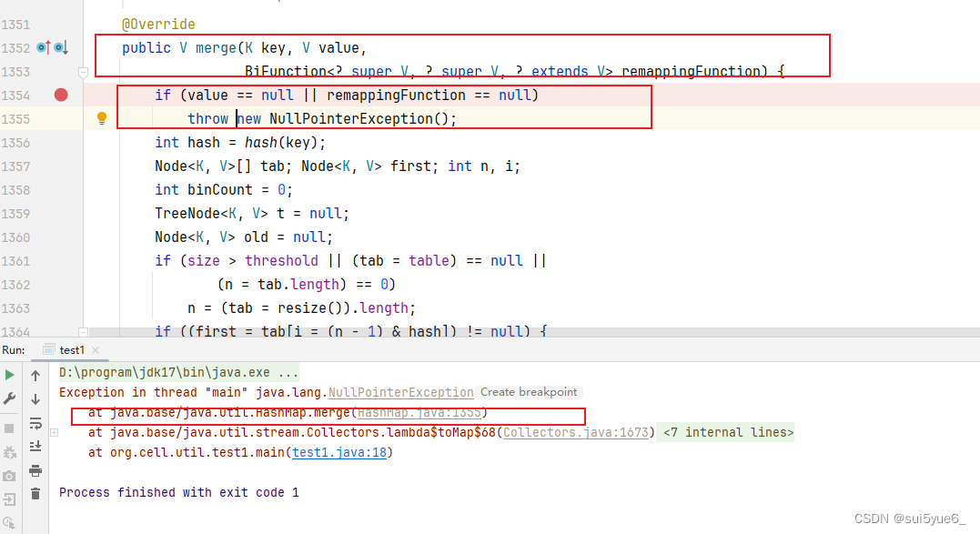The height and width of the screenshot is (534, 980).
Task: Clear console output using the trash icon
Action: coord(34,494)
